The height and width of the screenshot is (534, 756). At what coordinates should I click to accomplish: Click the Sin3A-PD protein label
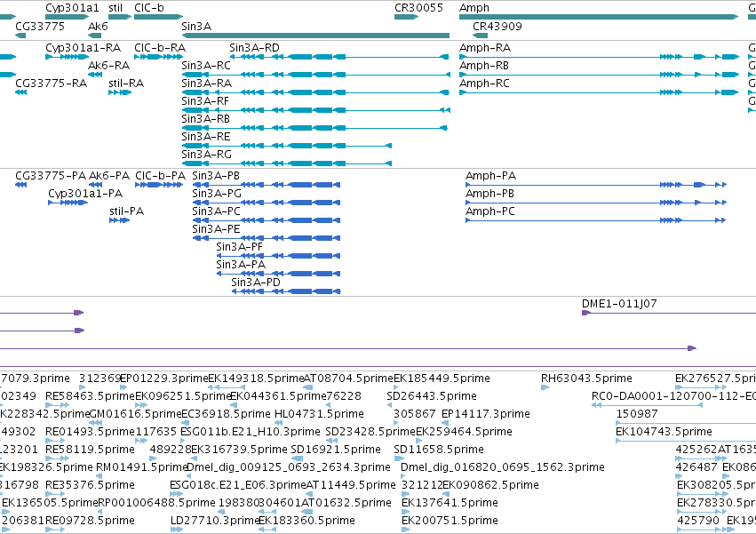256,283
